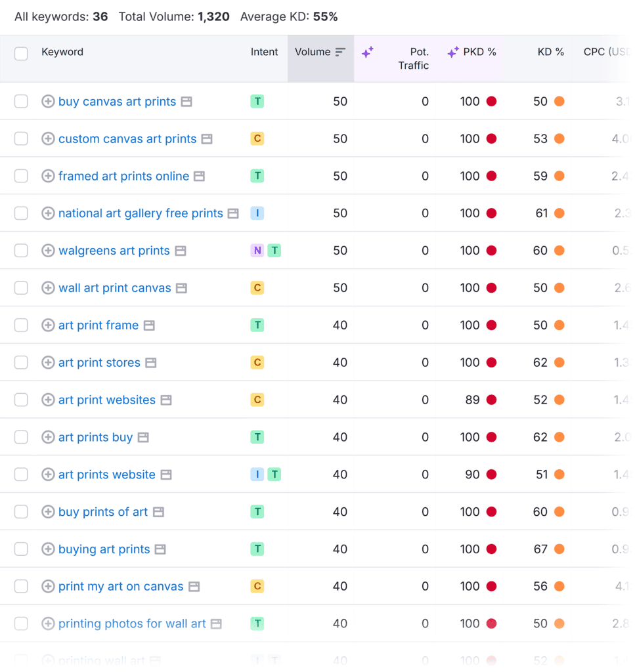Open the 'wall art print canvas' keyword link
The width and height of the screenshot is (635, 672).
(114, 288)
